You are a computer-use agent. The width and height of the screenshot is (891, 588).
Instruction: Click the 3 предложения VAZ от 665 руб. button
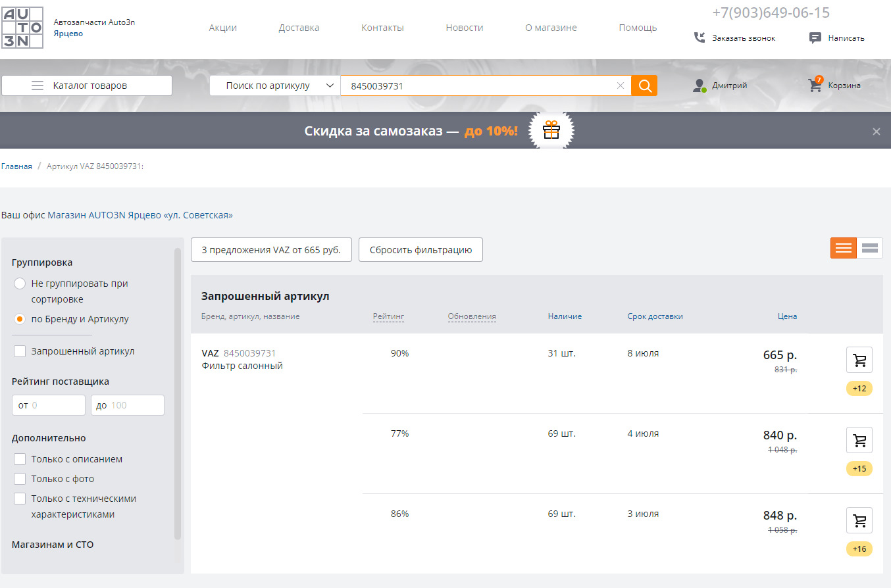(271, 250)
